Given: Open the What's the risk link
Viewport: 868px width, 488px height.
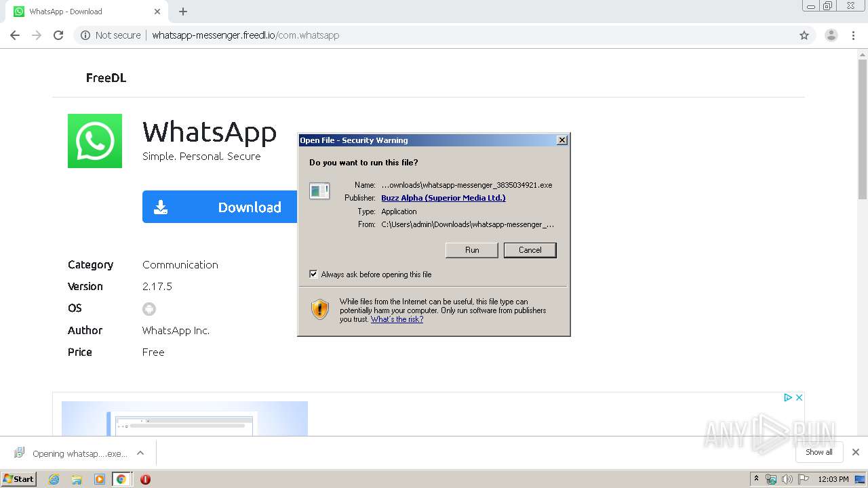Looking at the screenshot, I should 397,319.
